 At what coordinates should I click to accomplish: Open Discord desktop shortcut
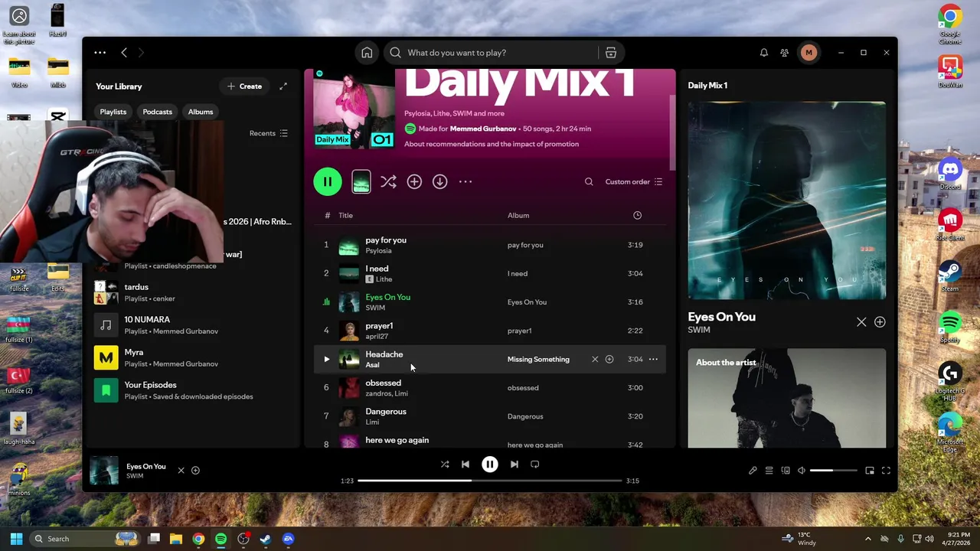950,174
